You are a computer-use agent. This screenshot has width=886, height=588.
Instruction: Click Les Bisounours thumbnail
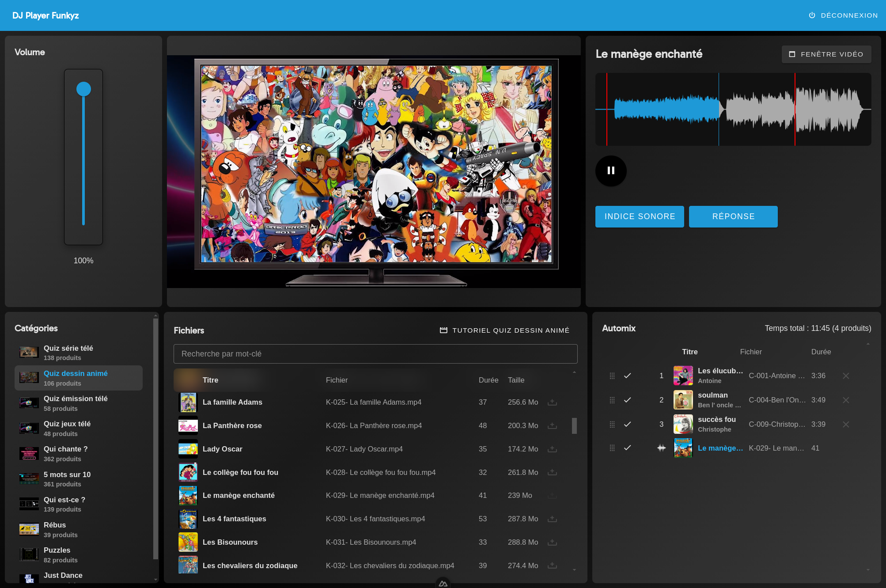click(x=188, y=542)
